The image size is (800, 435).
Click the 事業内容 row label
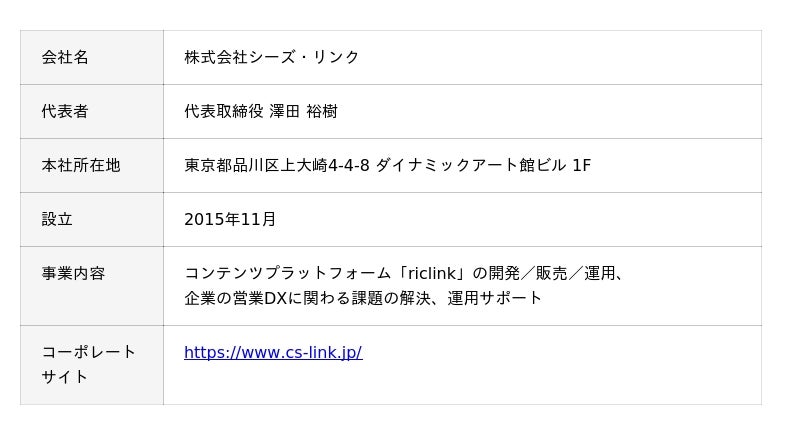(x=73, y=273)
